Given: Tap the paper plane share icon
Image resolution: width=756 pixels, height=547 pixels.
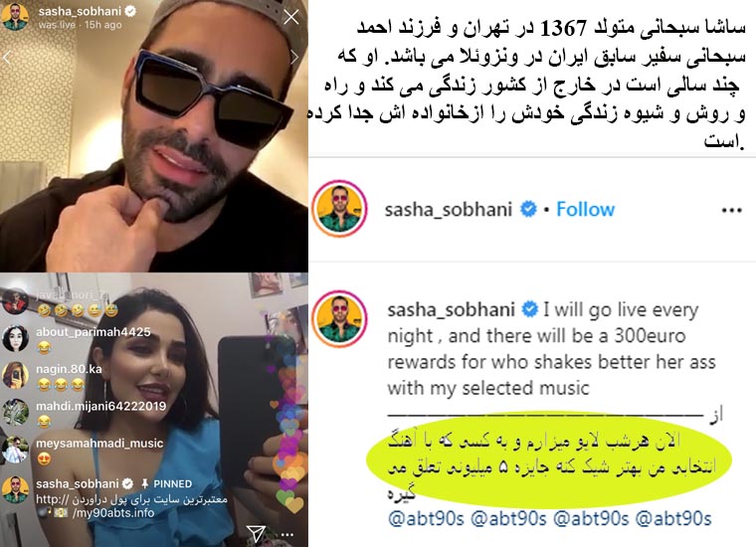Looking at the screenshot, I should [256, 533].
